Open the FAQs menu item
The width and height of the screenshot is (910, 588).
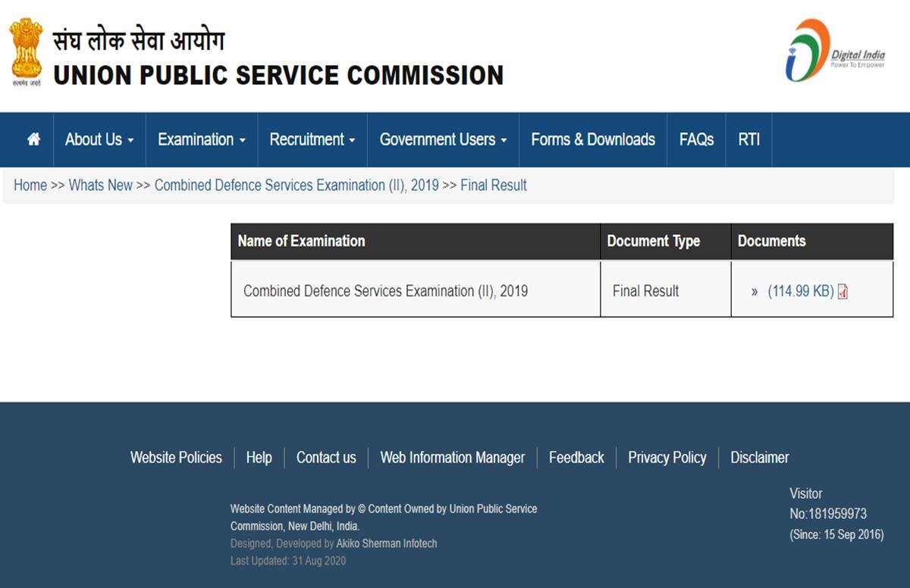[696, 139]
